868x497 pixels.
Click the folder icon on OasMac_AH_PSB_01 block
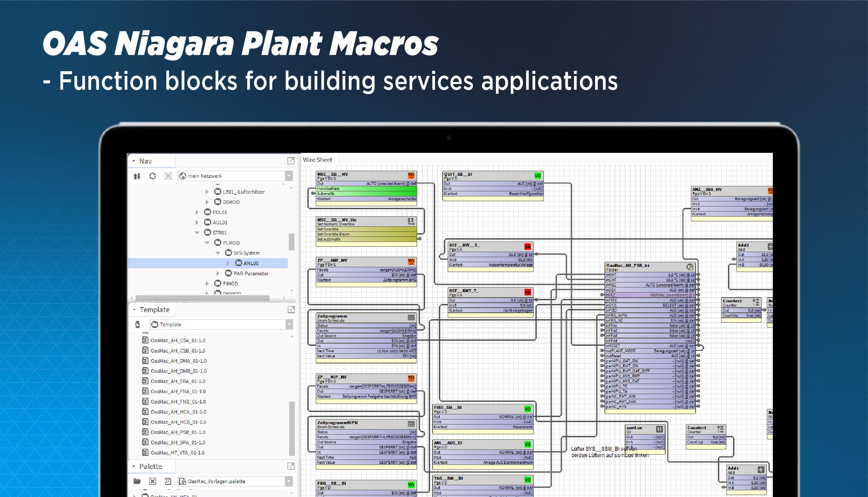pyautogui.click(x=690, y=267)
